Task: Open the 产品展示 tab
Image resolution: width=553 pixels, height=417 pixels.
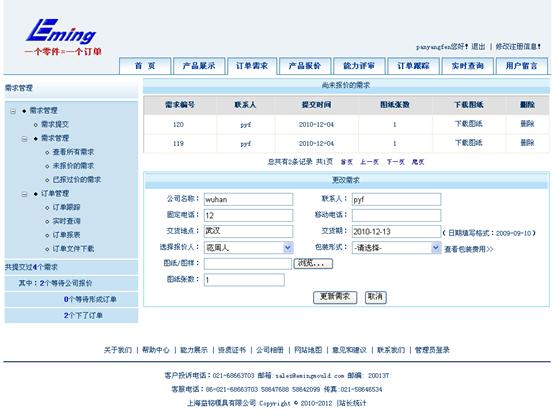Action: point(199,66)
